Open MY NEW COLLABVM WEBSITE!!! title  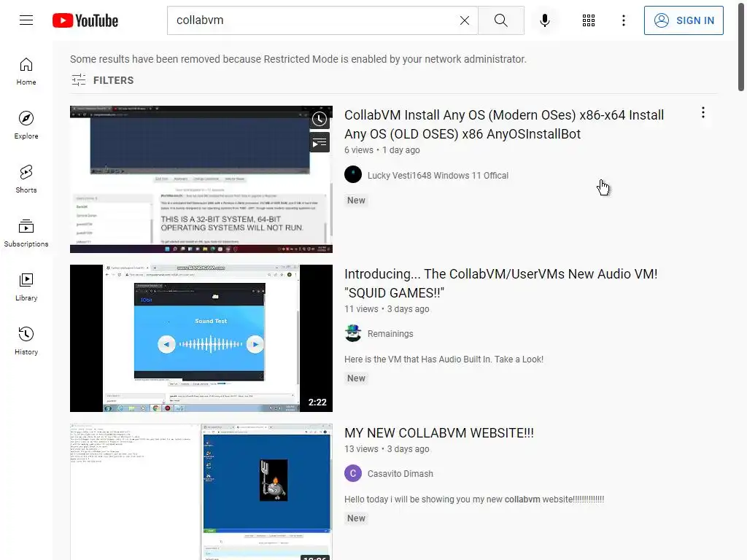(438, 433)
